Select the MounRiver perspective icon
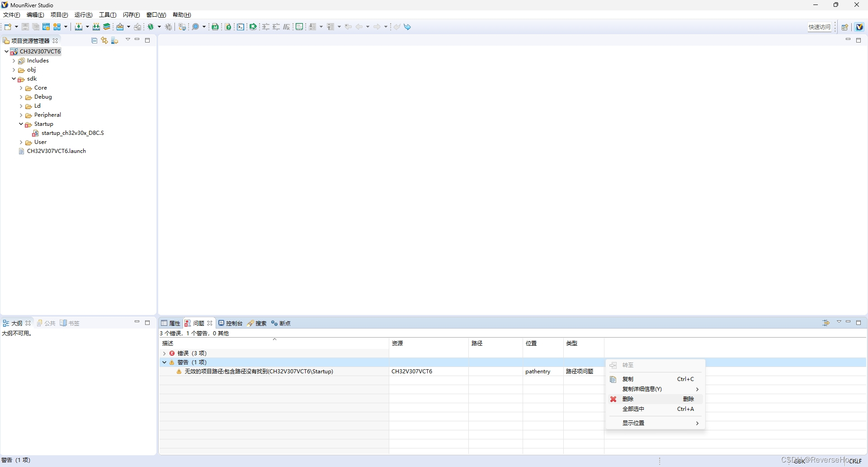 [859, 27]
